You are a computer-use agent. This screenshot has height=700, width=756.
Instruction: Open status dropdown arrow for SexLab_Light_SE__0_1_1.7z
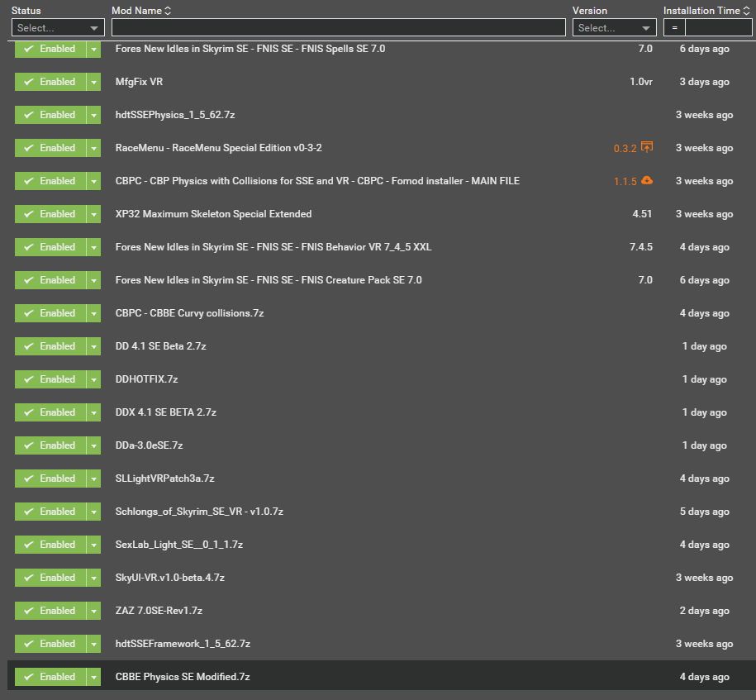[93, 545]
